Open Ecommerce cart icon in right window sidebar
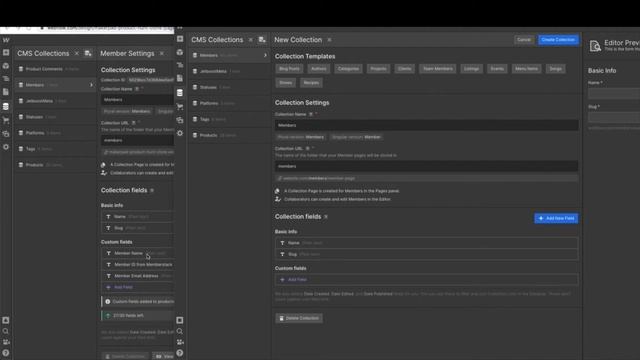640x360 pixels. [x=180, y=107]
